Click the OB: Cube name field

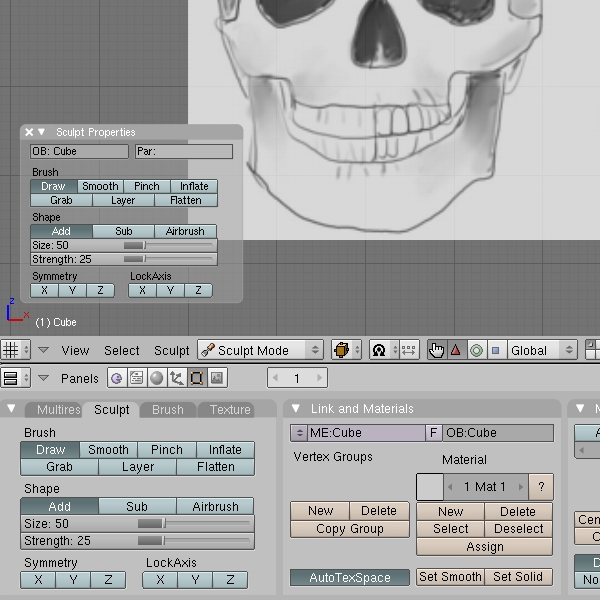pos(79,151)
